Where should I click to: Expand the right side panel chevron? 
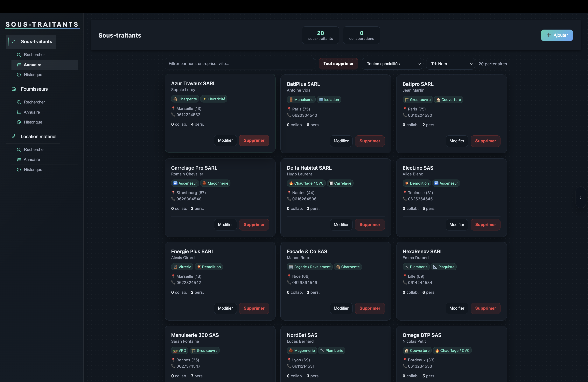coord(581,198)
